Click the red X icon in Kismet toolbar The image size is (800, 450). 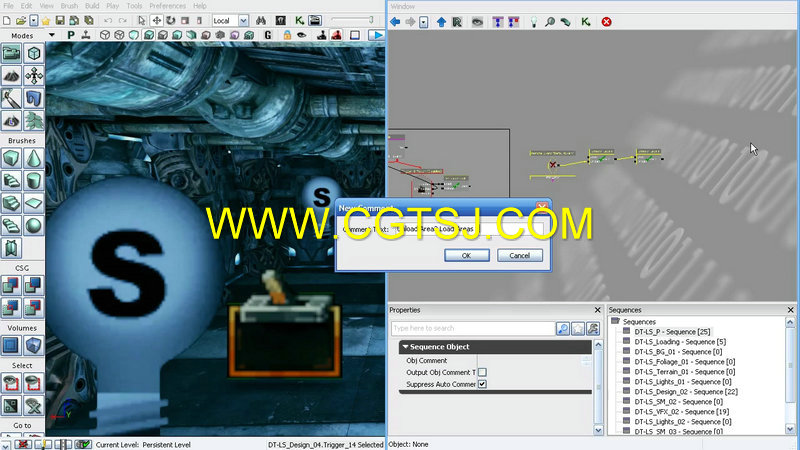coord(606,21)
